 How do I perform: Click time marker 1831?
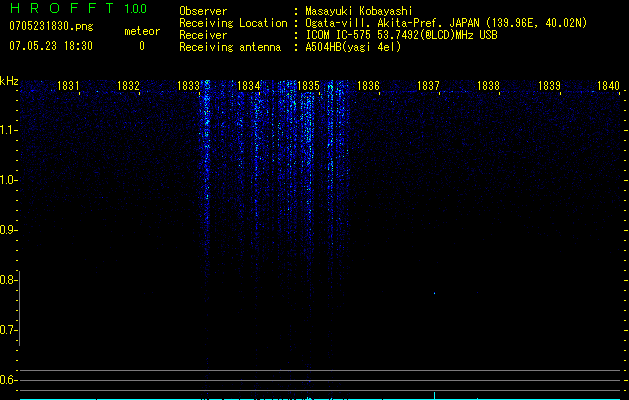[68, 86]
